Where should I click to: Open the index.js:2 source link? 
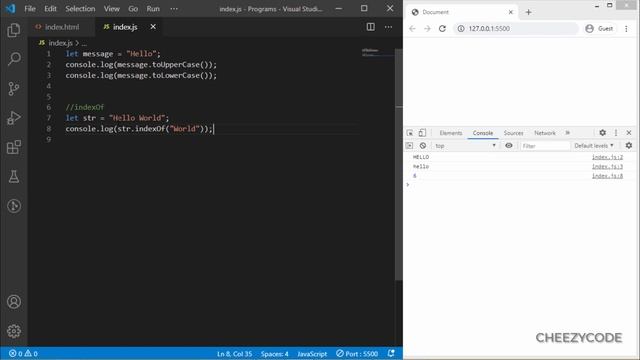coord(607,157)
